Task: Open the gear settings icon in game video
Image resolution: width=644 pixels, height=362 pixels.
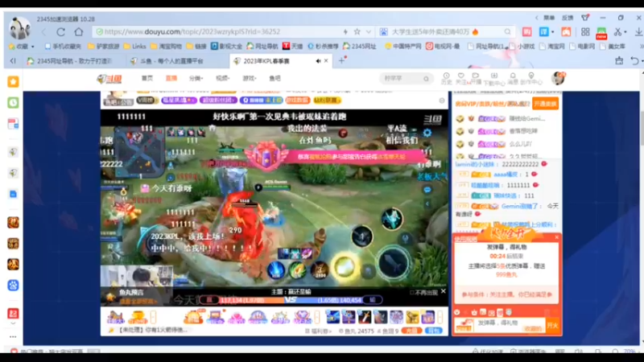Action: tap(427, 133)
